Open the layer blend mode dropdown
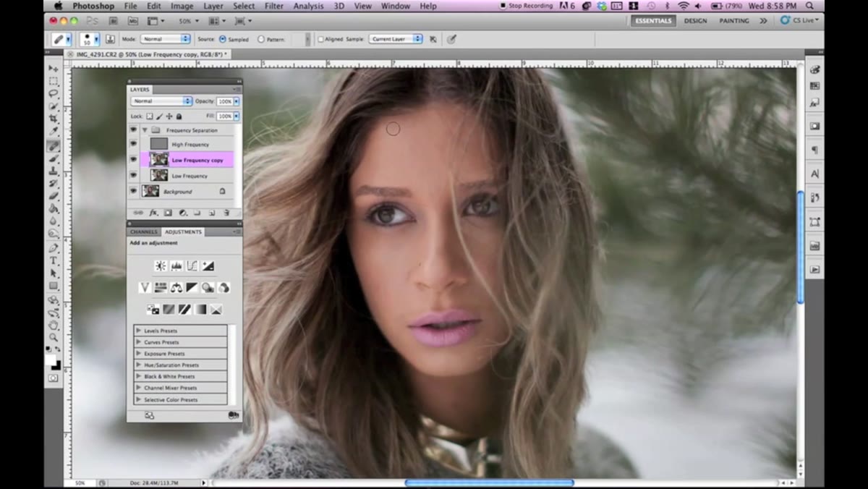The width and height of the screenshot is (868, 489). pyautogui.click(x=161, y=101)
